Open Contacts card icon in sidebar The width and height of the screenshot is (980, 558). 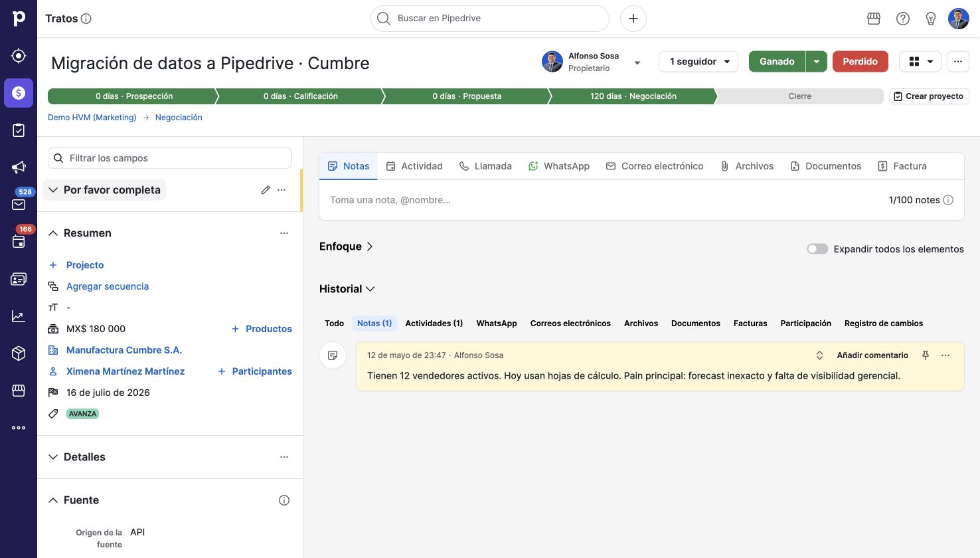click(x=19, y=279)
